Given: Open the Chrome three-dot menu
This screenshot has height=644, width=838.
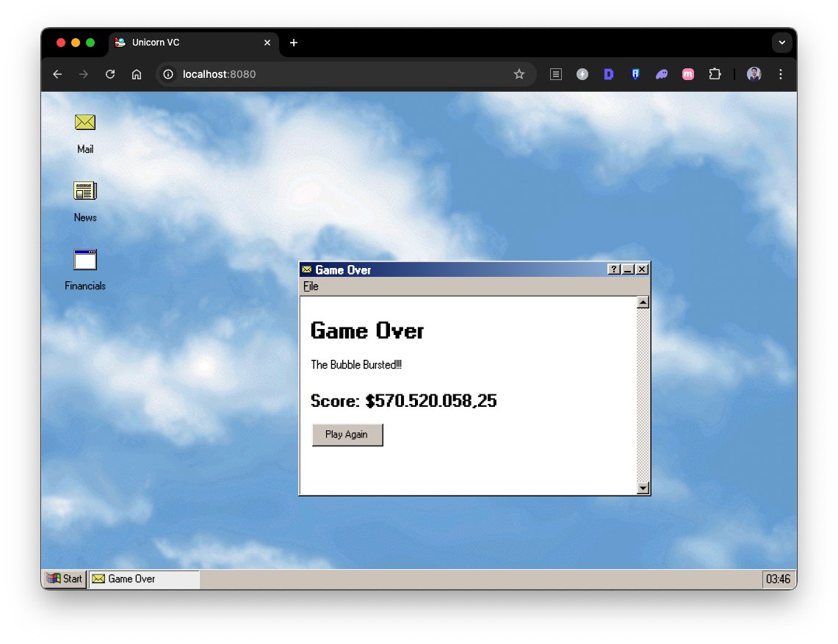Looking at the screenshot, I should click(x=781, y=74).
